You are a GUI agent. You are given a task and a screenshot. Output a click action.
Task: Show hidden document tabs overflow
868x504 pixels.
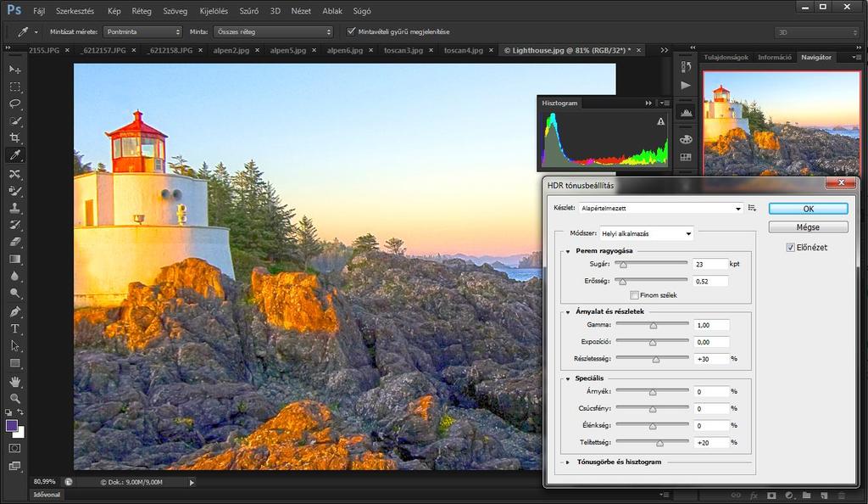coord(665,50)
